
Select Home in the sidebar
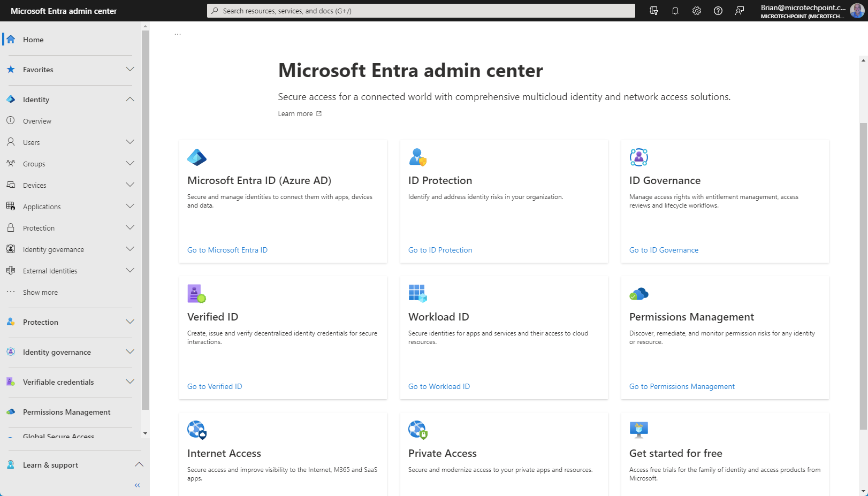33,40
